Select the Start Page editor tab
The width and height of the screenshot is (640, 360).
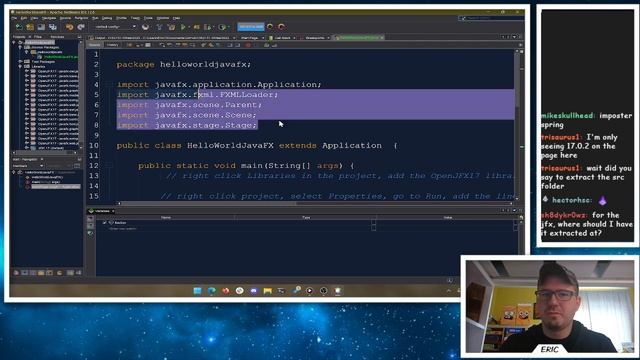(249, 38)
